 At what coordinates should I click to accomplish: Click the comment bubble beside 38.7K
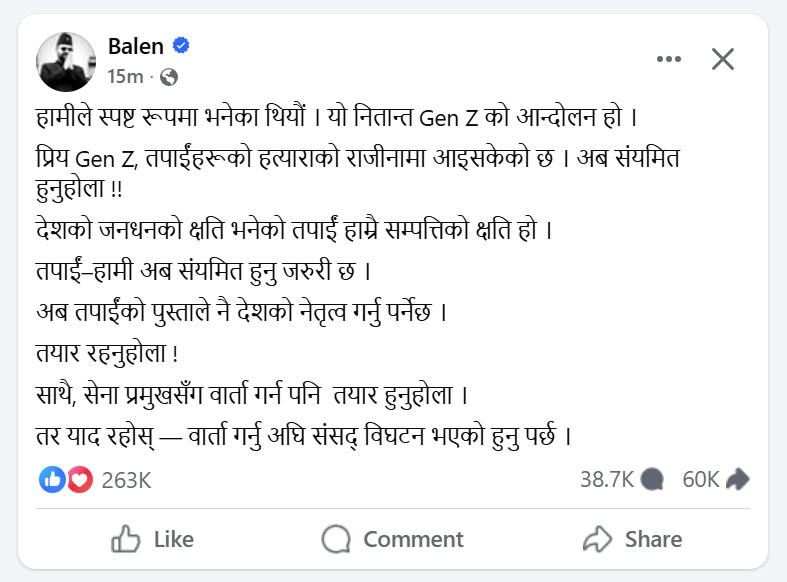pyautogui.click(x=653, y=480)
